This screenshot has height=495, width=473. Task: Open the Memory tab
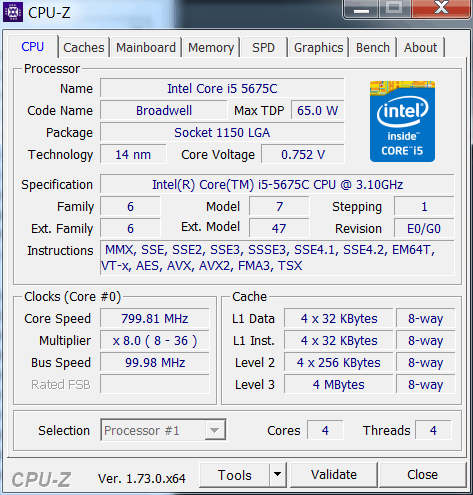(x=211, y=47)
